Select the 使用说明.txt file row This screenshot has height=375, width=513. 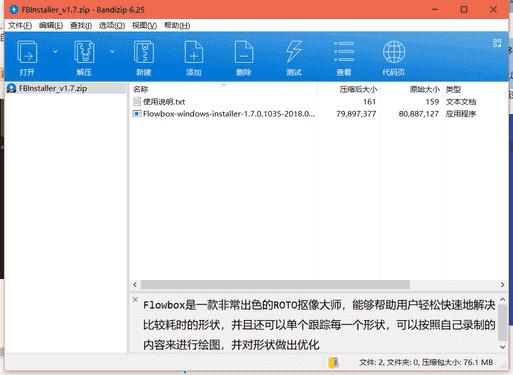318,102
